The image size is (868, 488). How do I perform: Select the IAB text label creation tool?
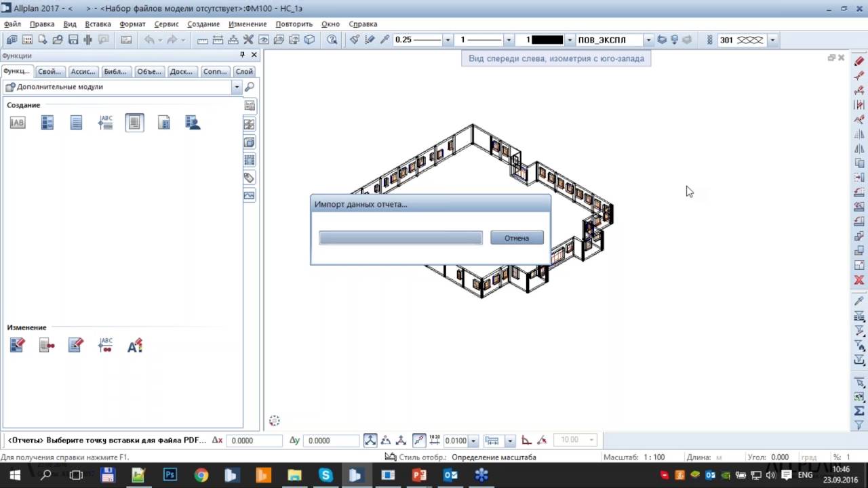tap(18, 123)
